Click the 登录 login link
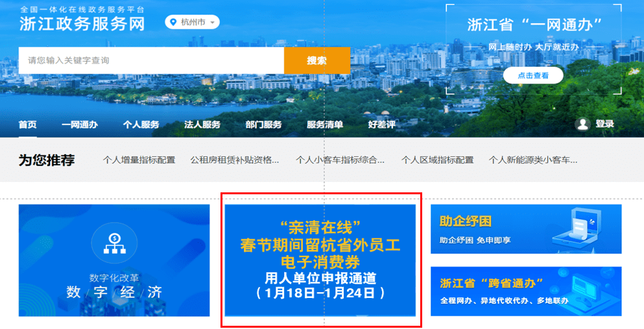The image size is (644, 329). [604, 124]
